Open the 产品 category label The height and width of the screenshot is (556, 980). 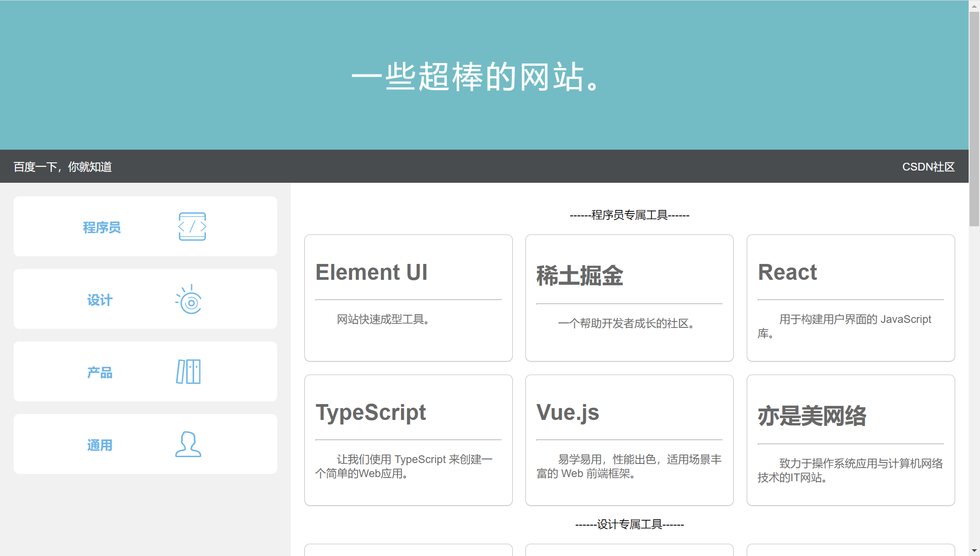coord(100,372)
